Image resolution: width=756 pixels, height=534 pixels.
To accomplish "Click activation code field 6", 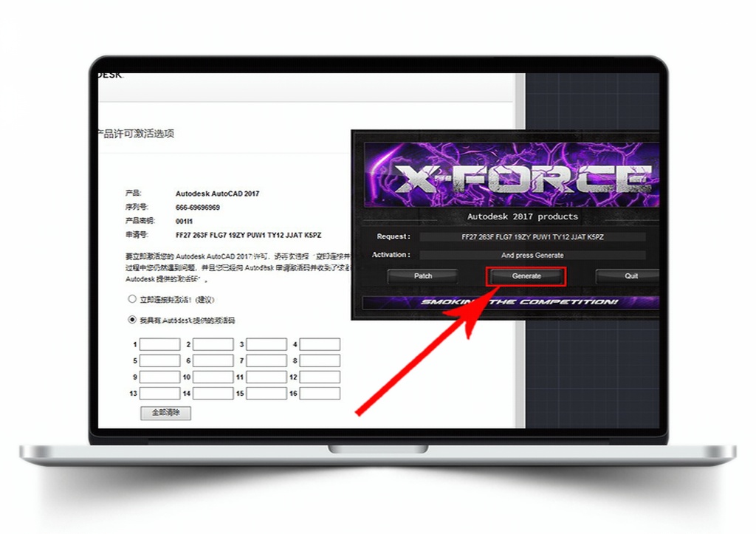I will point(213,361).
